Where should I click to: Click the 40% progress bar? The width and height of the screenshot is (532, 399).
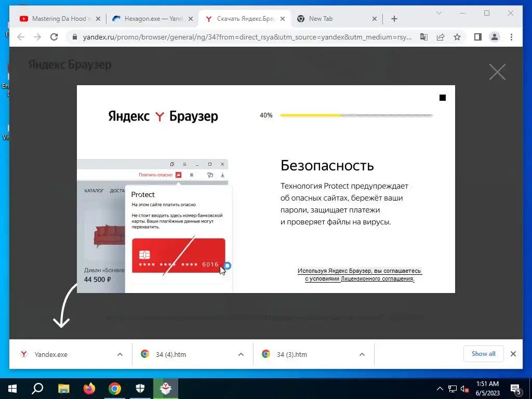click(356, 115)
